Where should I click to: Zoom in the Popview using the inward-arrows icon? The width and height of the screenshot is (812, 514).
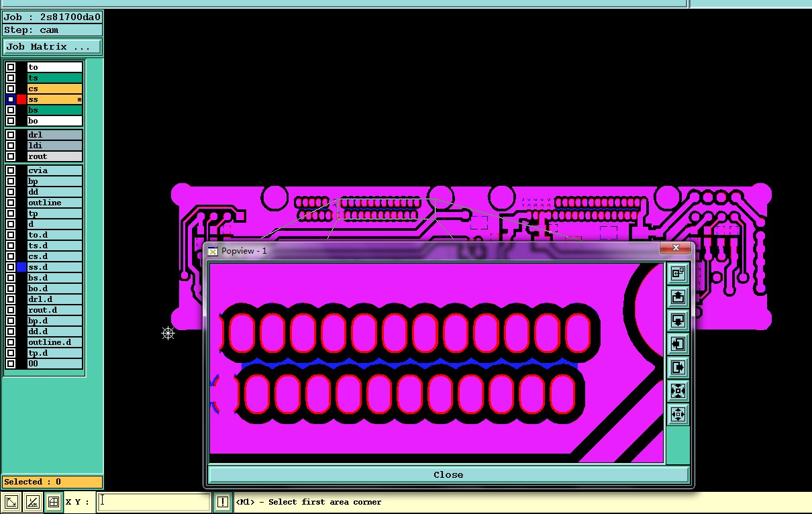(x=678, y=391)
